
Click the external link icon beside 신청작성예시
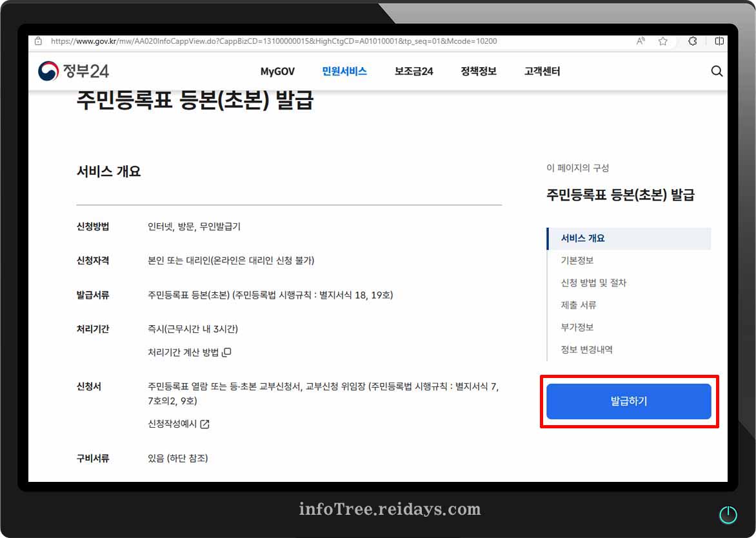204,424
